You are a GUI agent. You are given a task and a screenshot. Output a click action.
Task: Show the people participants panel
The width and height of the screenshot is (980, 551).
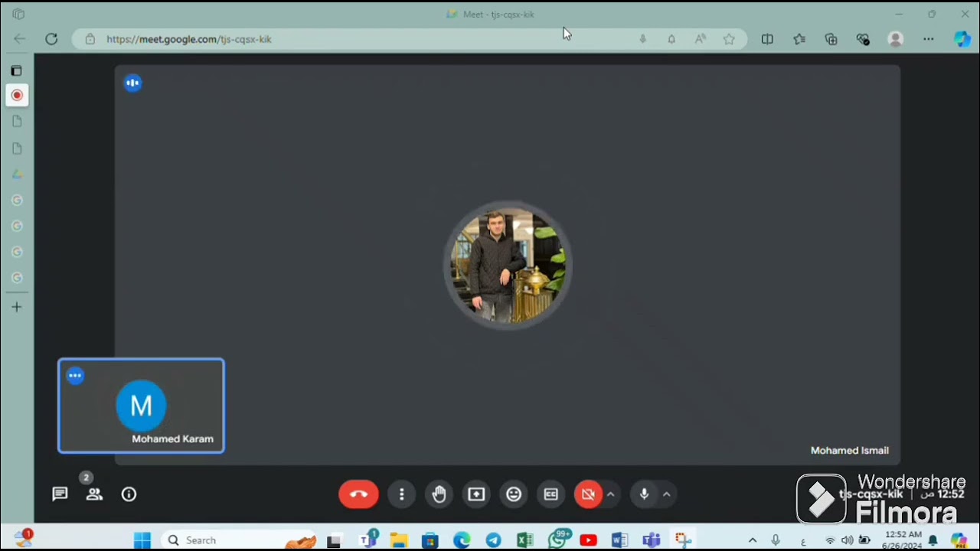[x=94, y=494]
